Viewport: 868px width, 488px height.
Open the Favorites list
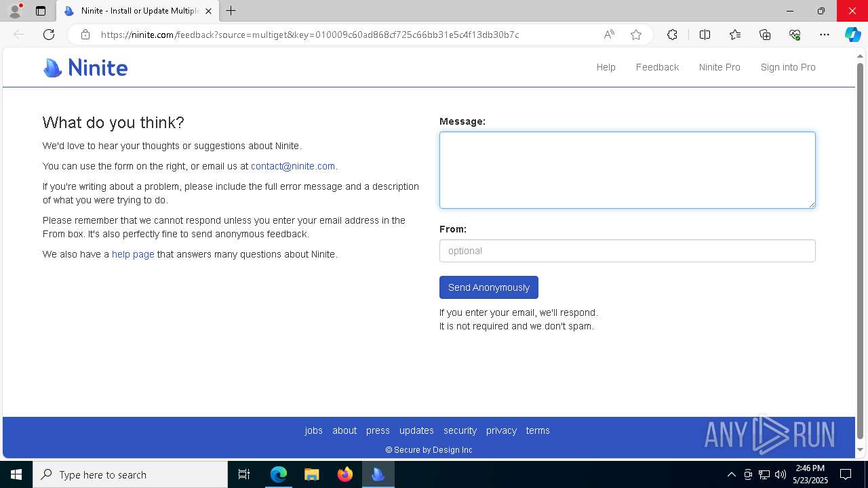point(735,35)
